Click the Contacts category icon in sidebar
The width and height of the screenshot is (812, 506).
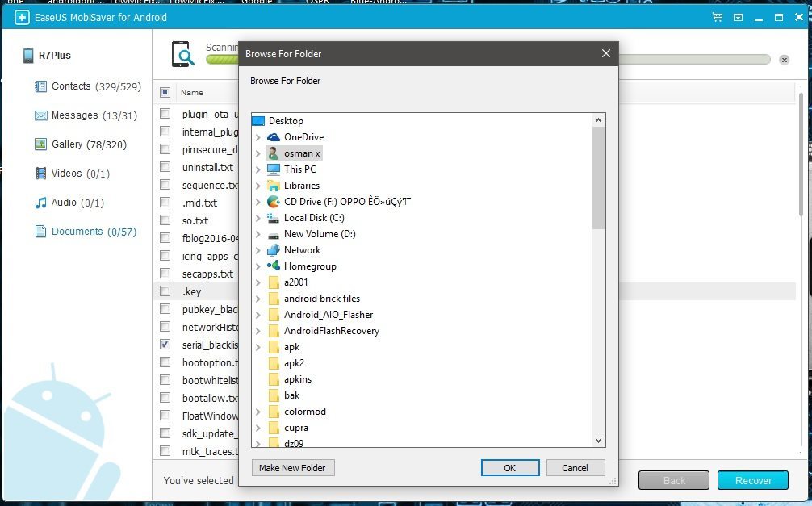point(40,86)
